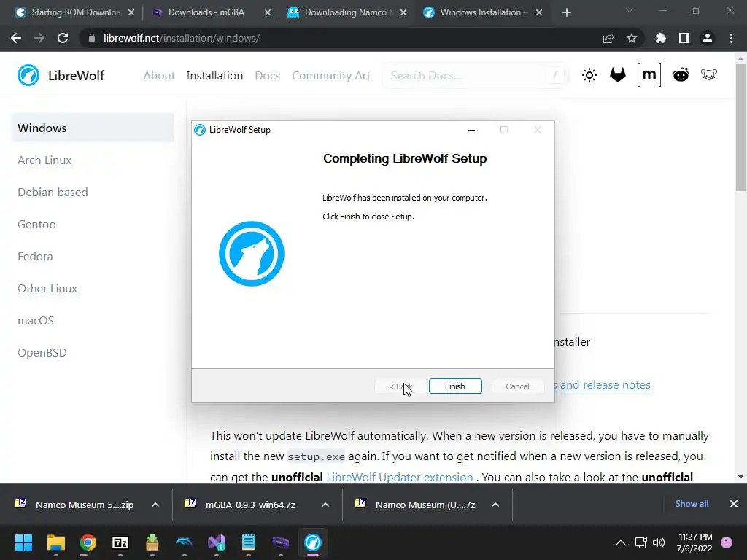
Task: Go back in browser history
Action: (16, 38)
